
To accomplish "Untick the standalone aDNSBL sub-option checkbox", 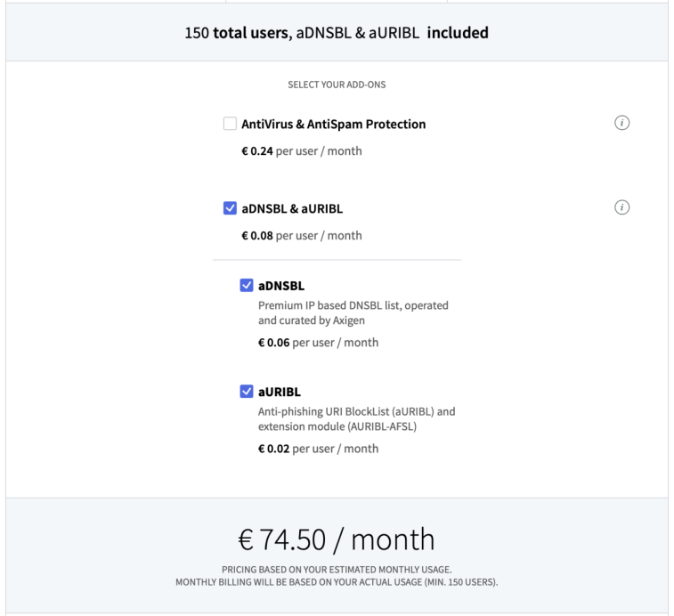I will pyautogui.click(x=247, y=285).
